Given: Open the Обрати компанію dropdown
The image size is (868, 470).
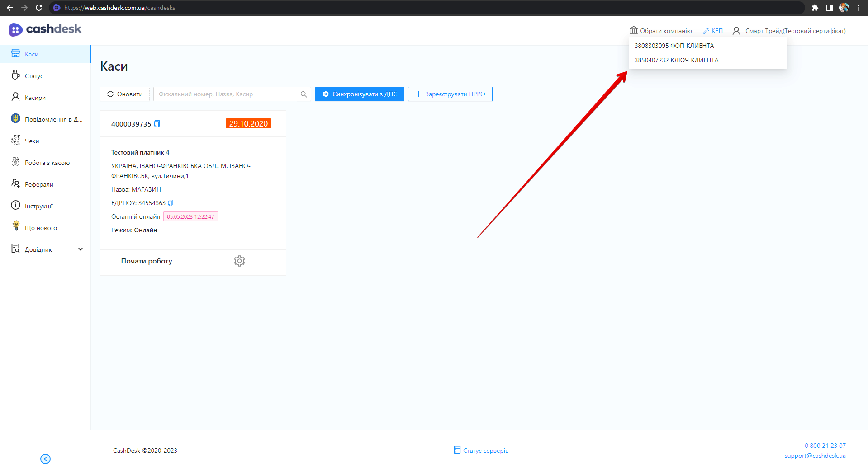Looking at the screenshot, I should pos(661,31).
